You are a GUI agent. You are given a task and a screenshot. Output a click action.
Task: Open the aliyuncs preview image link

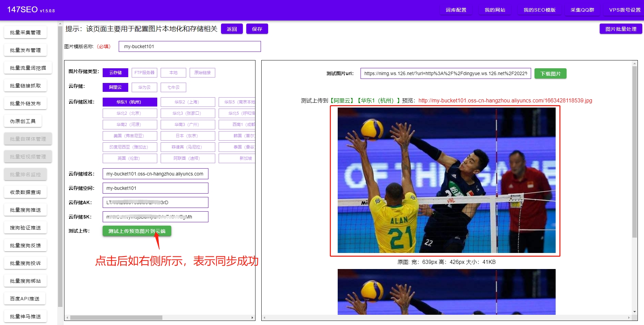(x=505, y=101)
